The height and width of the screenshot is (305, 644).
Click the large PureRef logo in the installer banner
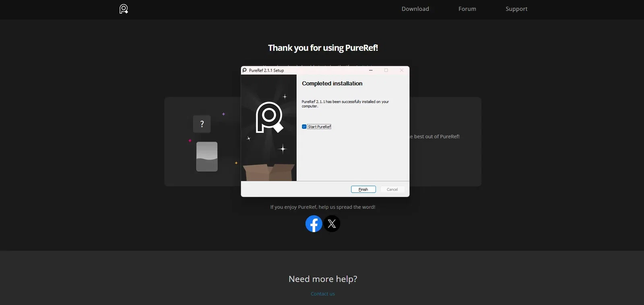(x=269, y=117)
